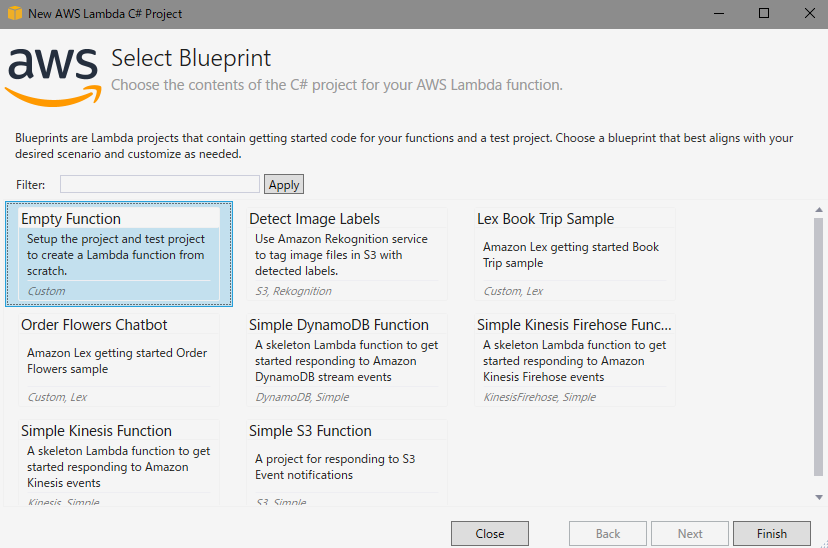
Task: Close the dialog with the title bar X
Action: (810, 13)
